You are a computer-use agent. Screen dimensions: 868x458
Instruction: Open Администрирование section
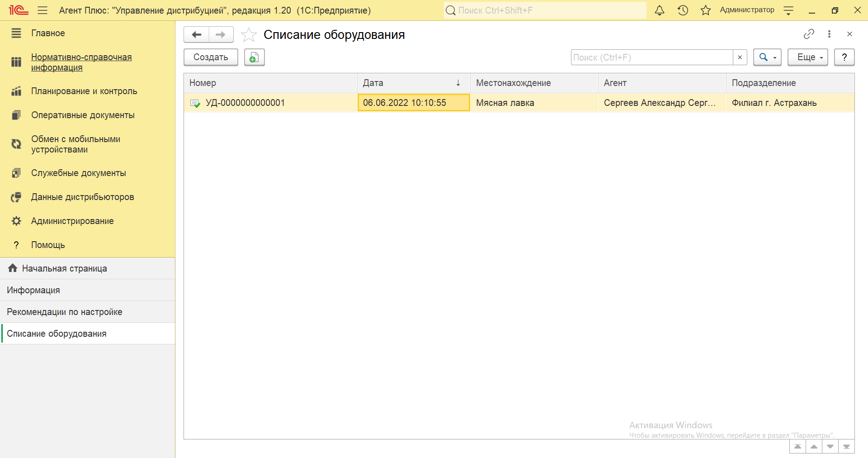pos(72,221)
